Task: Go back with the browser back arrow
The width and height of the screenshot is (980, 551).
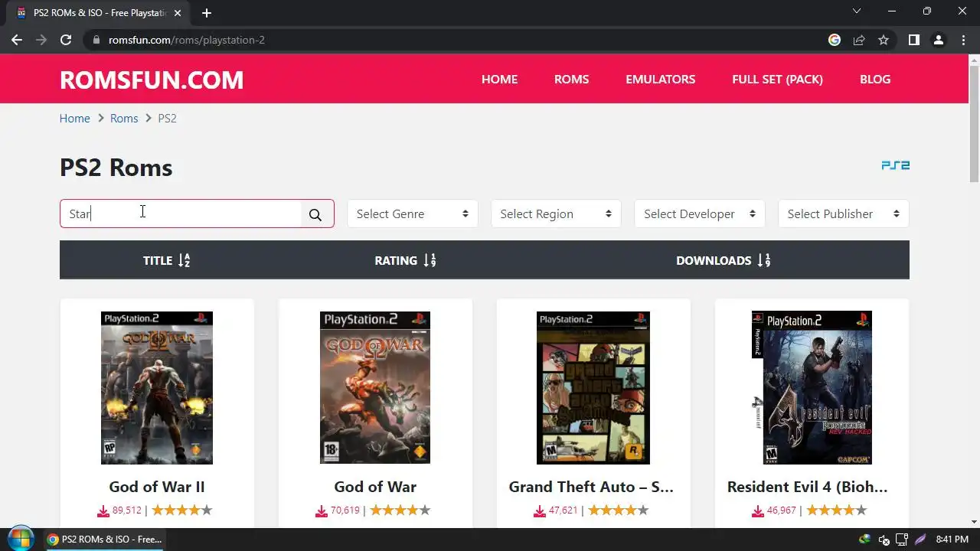Action: (17, 40)
